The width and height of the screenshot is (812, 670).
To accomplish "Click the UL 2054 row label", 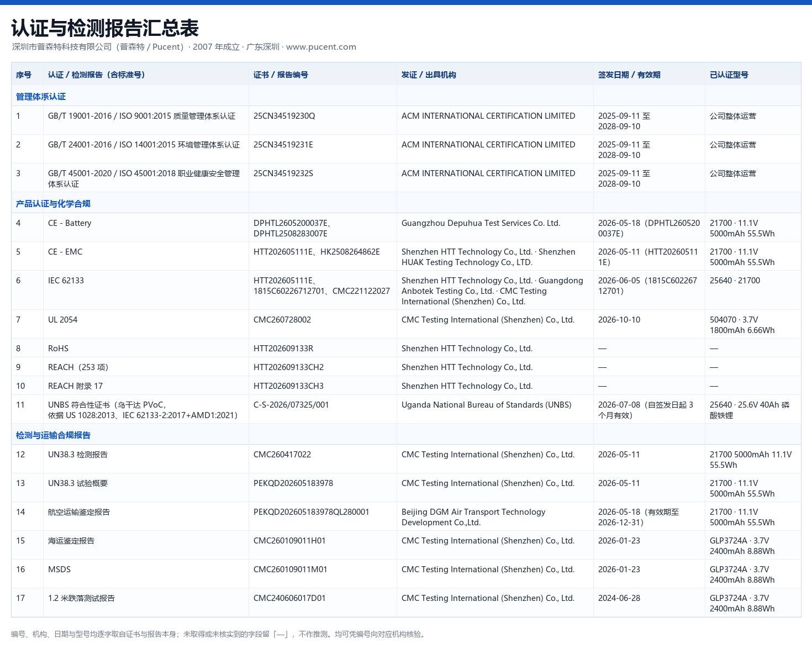I will [62, 320].
